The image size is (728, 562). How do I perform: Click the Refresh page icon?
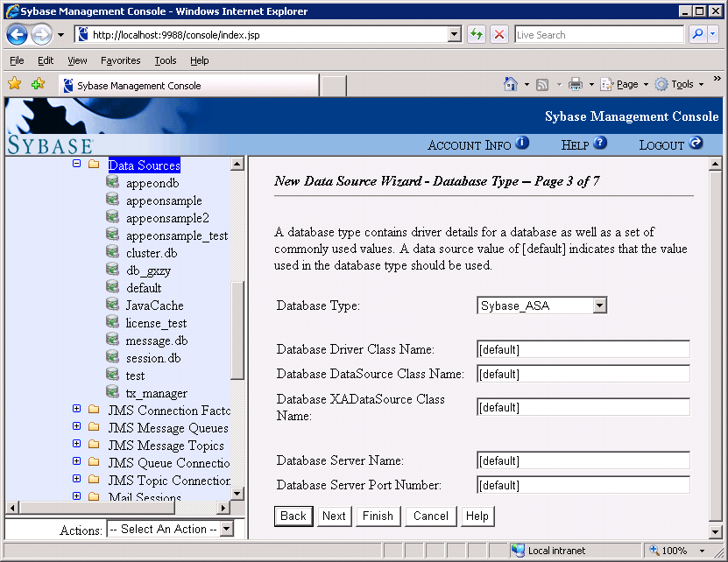tap(477, 34)
